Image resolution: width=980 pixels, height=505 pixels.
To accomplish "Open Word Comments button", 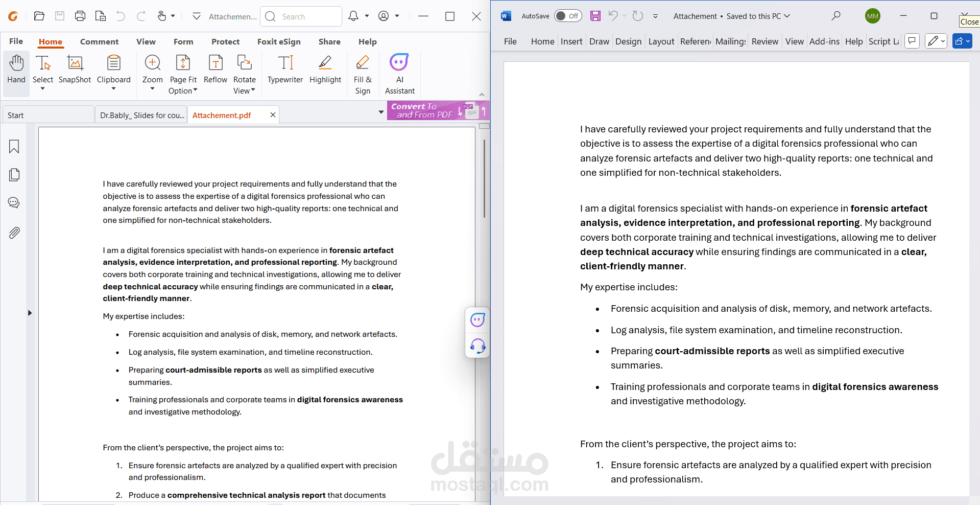I will pyautogui.click(x=912, y=41).
